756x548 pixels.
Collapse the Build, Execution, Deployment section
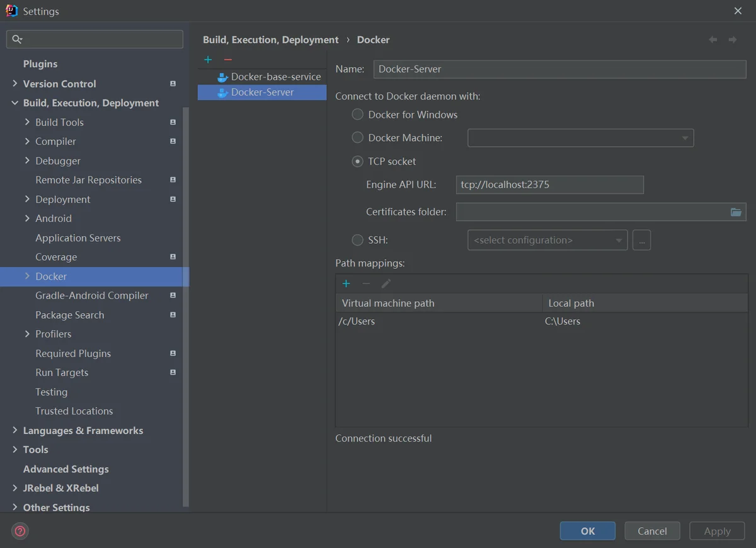click(15, 103)
